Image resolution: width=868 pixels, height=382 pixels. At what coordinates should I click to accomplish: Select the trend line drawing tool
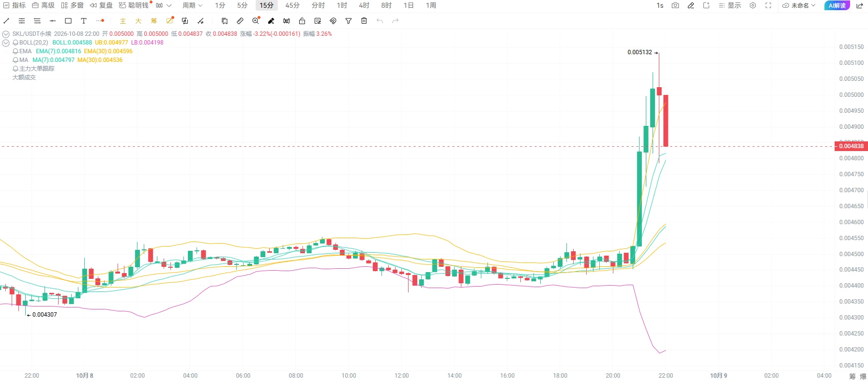(6, 21)
